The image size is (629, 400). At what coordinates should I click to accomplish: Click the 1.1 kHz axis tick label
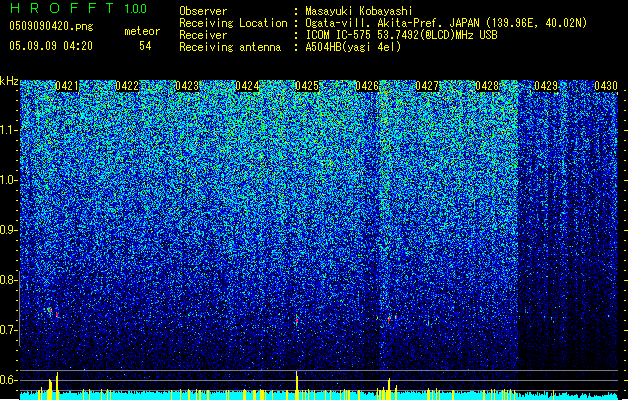coord(8,130)
